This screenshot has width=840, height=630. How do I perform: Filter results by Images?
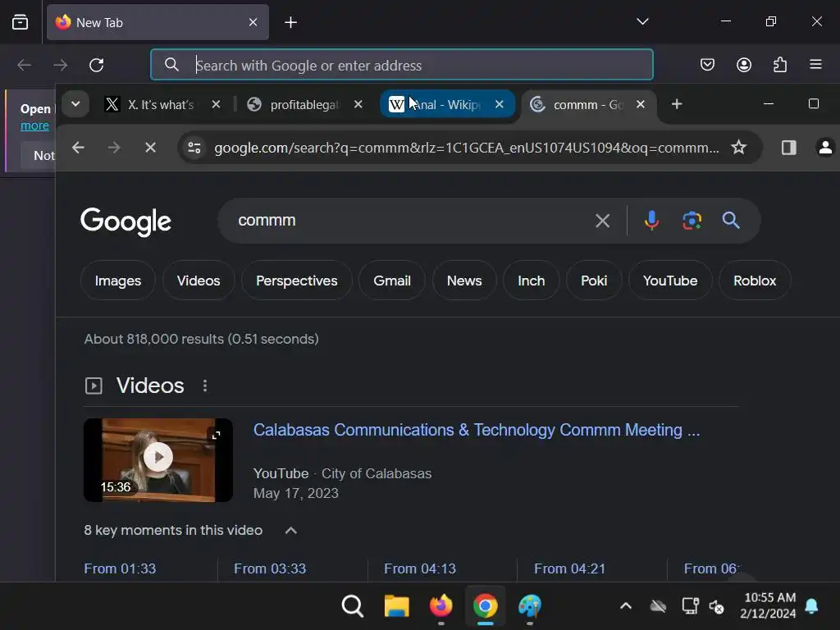[x=118, y=281]
